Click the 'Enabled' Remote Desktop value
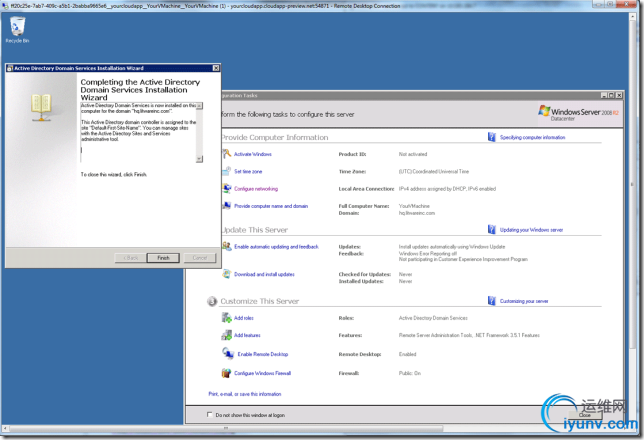644x440 pixels. point(407,354)
